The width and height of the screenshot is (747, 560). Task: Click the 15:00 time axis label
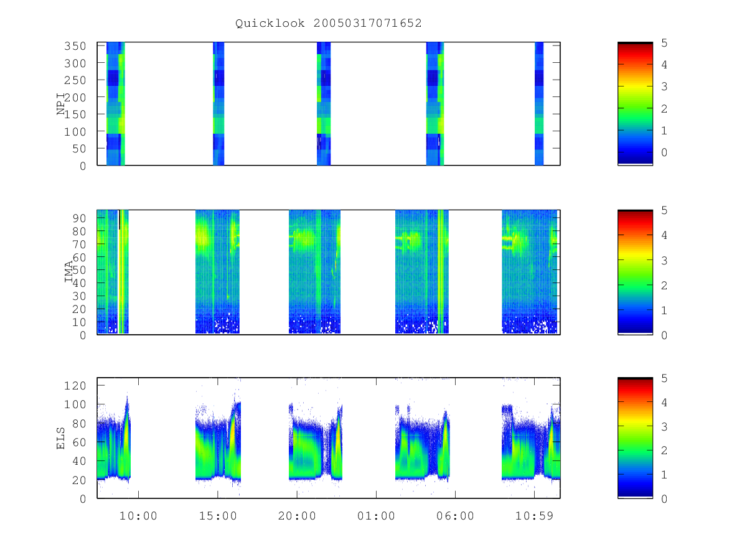tap(217, 516)
